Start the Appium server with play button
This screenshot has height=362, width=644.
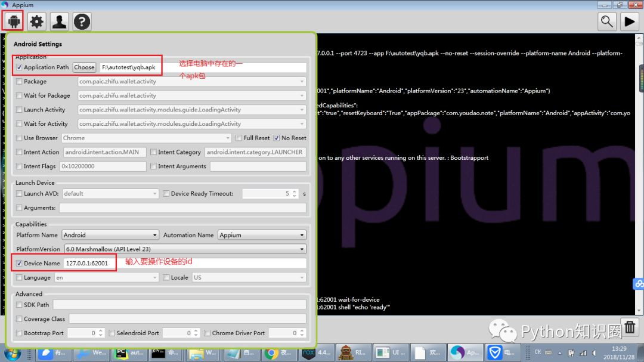(629, 21)
